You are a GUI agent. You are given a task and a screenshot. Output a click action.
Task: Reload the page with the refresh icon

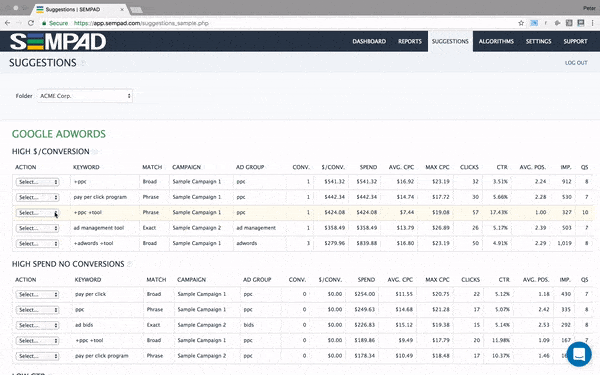coord(31,23)
